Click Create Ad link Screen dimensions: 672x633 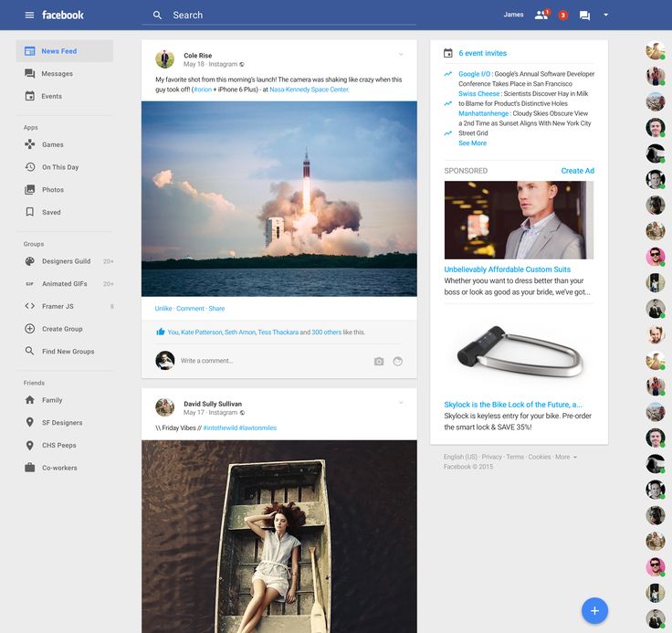[577, 171]
